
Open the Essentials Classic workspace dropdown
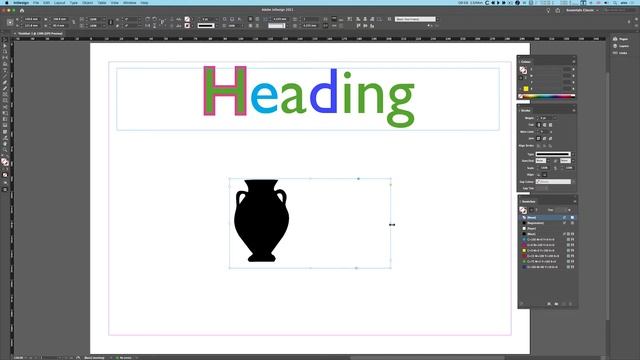[582, 10]
